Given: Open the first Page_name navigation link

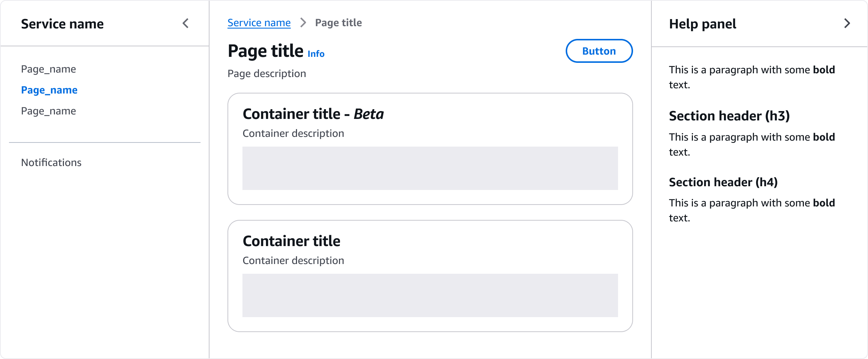Looking at the screenshot, I should (48, 69).
